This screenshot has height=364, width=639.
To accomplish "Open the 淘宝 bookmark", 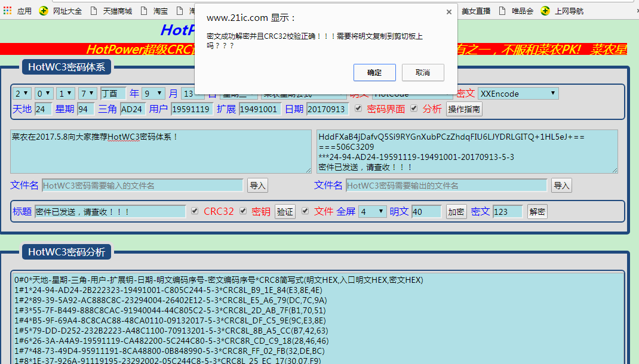I will pyautogui.click(x=155, y=11).
